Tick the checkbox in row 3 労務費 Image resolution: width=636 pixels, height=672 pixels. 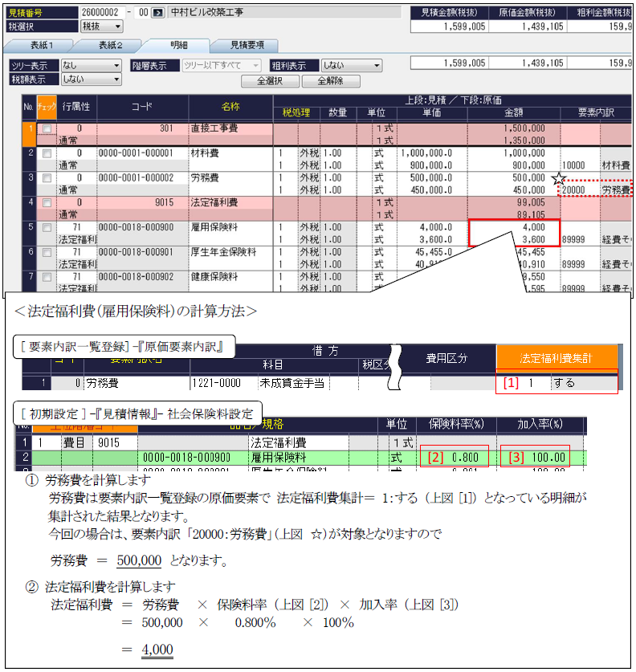(47, 178)
